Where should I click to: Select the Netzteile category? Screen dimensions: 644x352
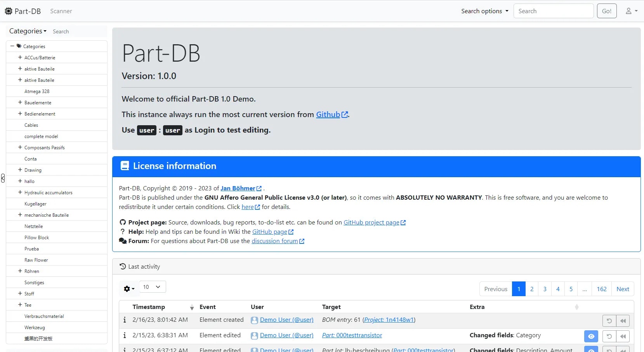click(33, 226)
